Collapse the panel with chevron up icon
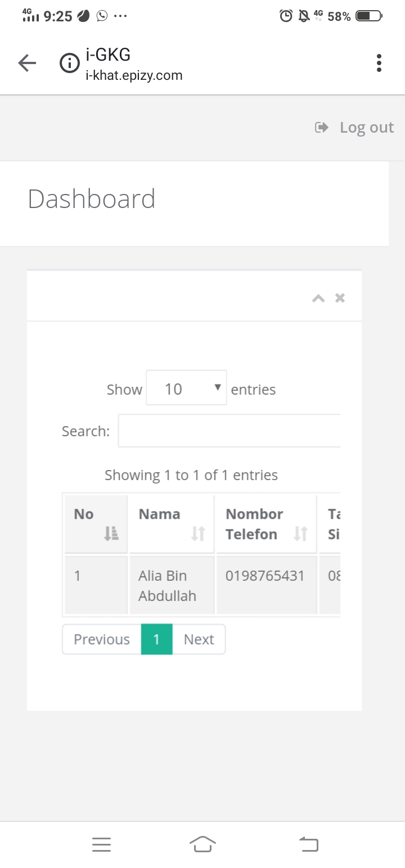The image size is (405, 868). [x=318, y=298]
